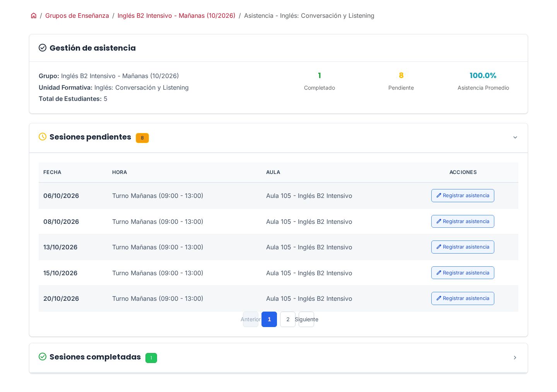Select pagination page 1
The image size is (557, 392).
point(269,319)
